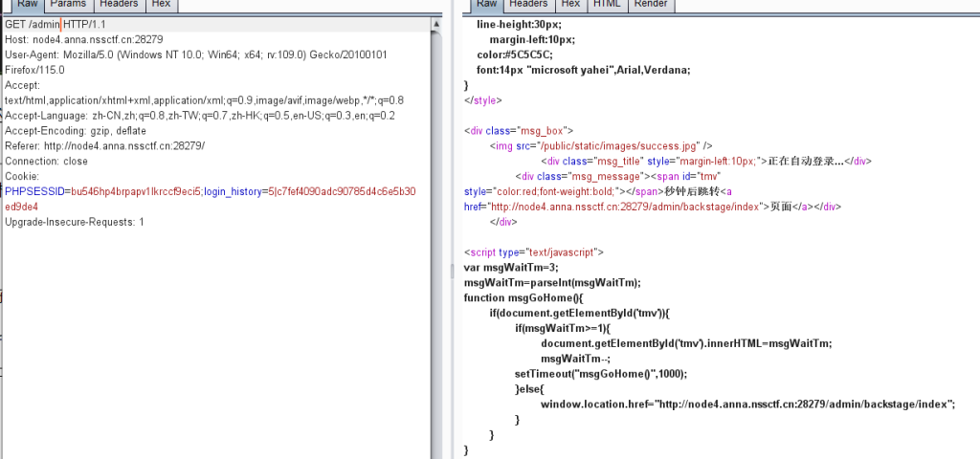Click the request panel vertical scrollbar
The image size is (980, 459).
point(436,191)
